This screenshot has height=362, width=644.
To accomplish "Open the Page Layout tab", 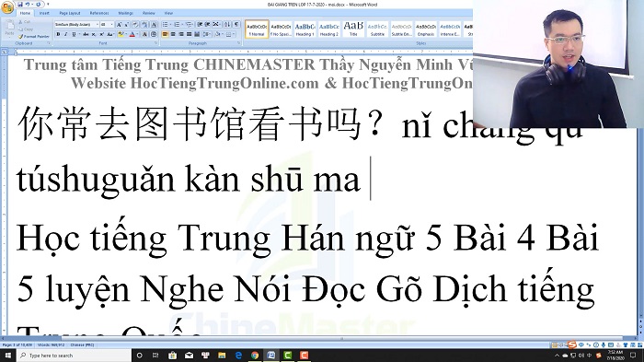I will 70,13.
